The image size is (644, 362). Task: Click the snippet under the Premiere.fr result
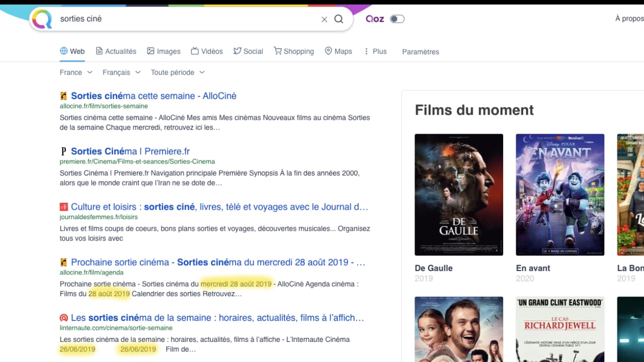(209, 178)
